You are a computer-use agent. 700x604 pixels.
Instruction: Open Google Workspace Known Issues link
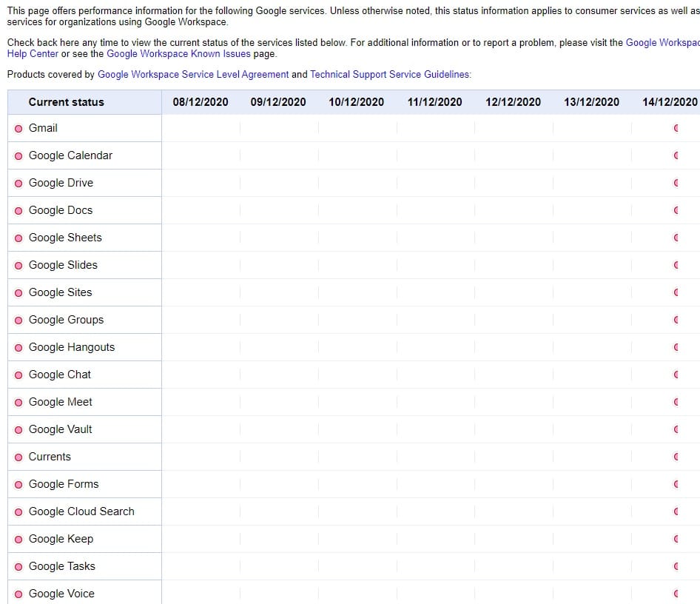(178, 53)
